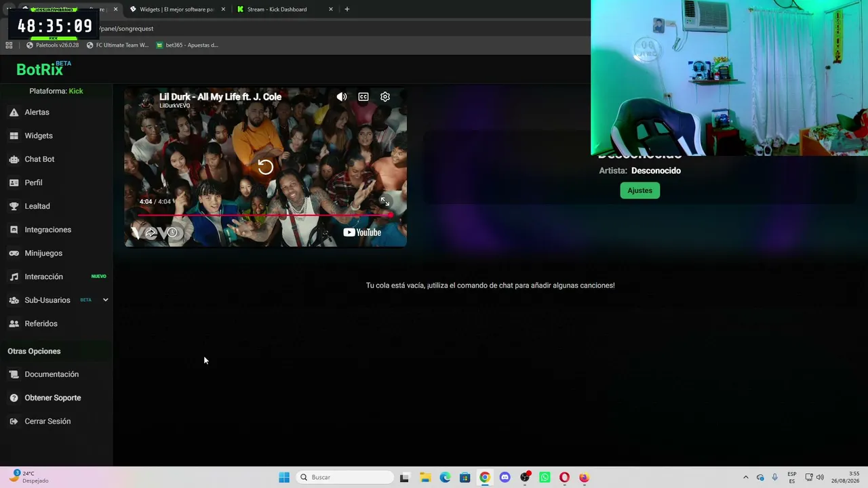The width and height of the screenshot is (868, 488).
Task: Click the system tray volume icon
Action: click(x=820, y=477)
